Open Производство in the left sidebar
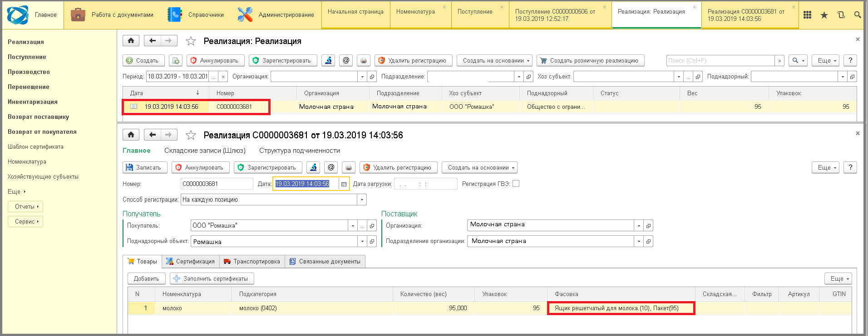The image size is (868, 336). (x=29, y=72)
